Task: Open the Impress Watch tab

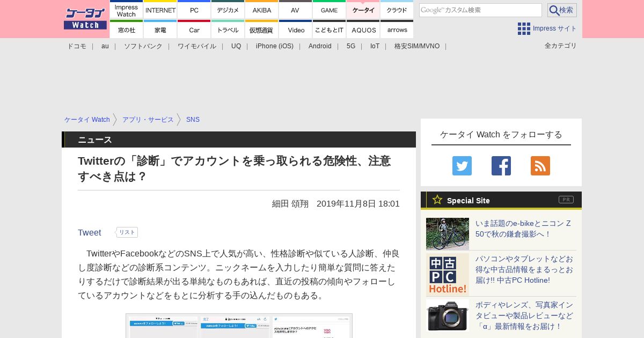Action: click(127, 10)
